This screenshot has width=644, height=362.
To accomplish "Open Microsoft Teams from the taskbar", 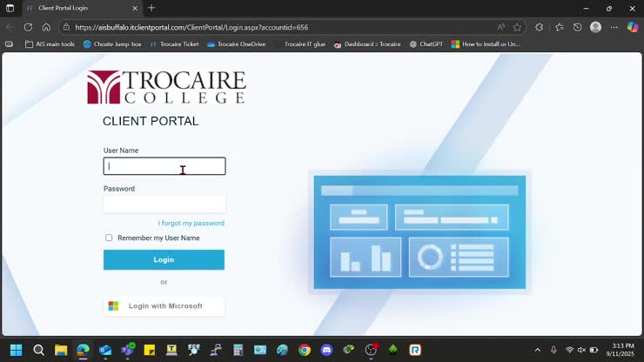I will click(x=127, y=350).
